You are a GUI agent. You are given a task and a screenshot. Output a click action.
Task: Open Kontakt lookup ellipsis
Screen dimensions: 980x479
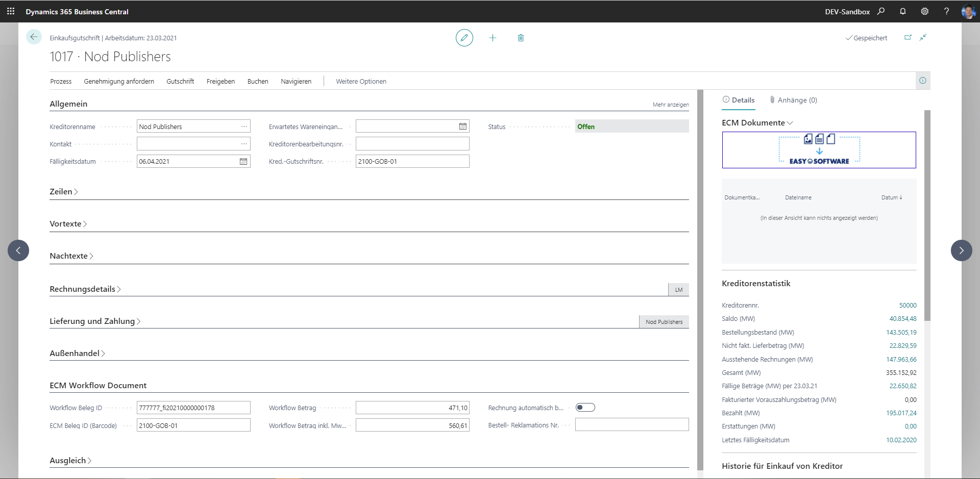point(244,144)
